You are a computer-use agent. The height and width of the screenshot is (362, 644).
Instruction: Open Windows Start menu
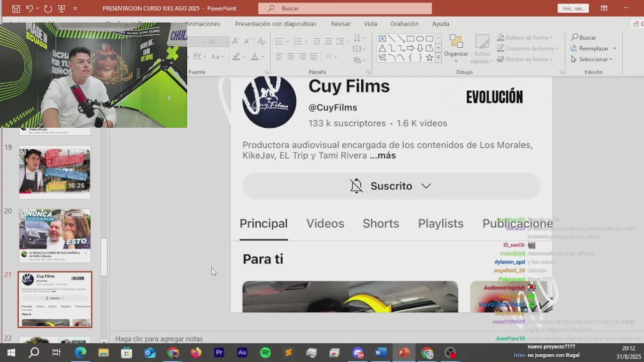pyautogui.click(x=11, y=353)
